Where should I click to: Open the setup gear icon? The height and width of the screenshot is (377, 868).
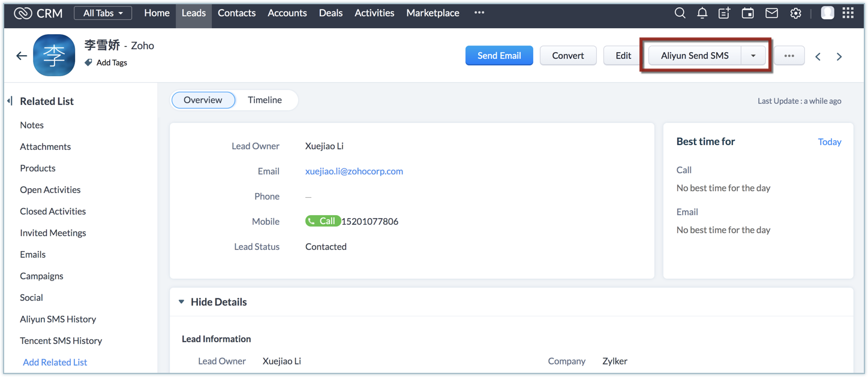coord(795,13)
